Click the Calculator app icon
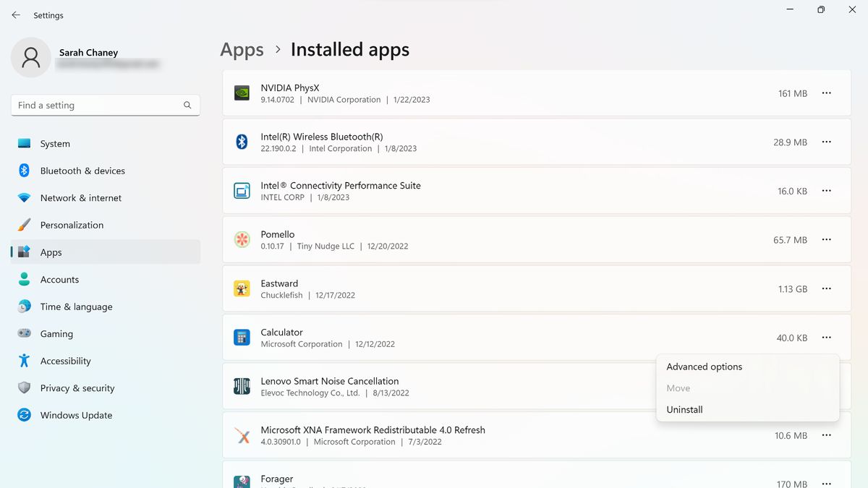 coord(242,337)
